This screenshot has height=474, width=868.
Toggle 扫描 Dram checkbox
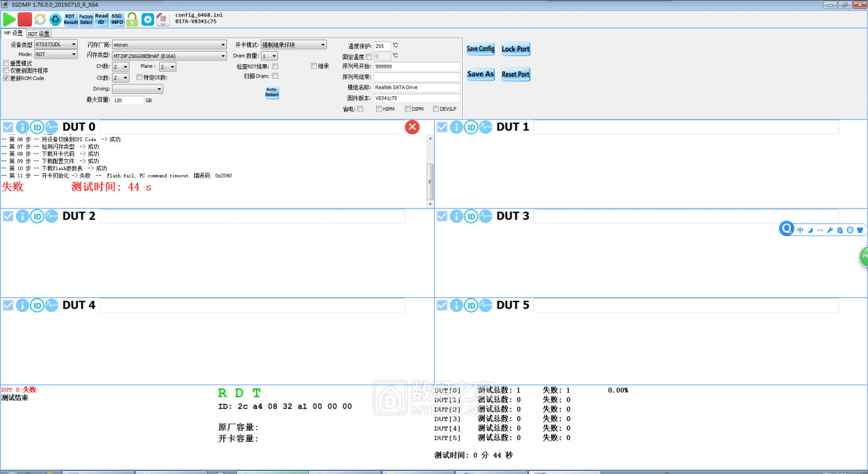pyautogui.click(x=275, y=76)
